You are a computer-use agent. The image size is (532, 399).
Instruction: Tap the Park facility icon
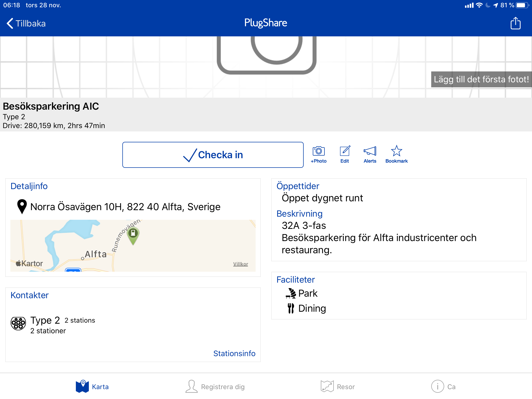291,293
